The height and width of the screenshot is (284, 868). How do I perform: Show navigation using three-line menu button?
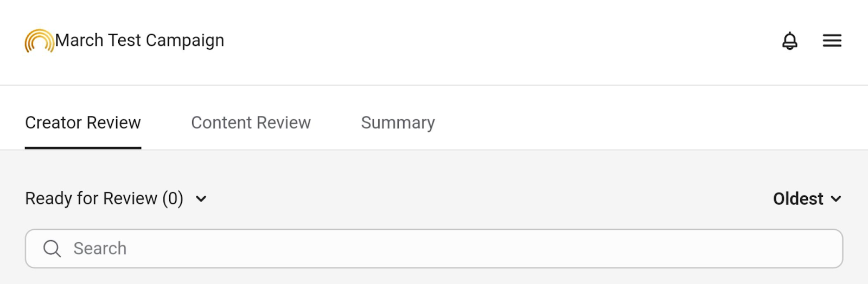coord(832,41)
